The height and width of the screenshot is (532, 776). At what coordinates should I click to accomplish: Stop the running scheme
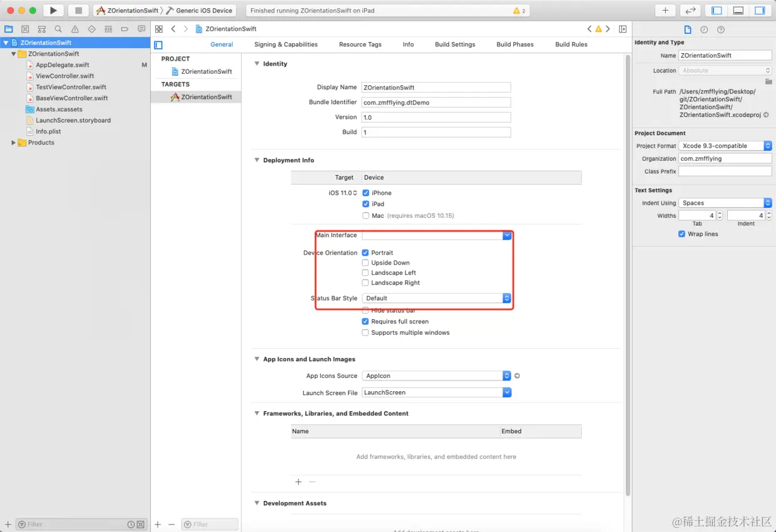(78, 10)
